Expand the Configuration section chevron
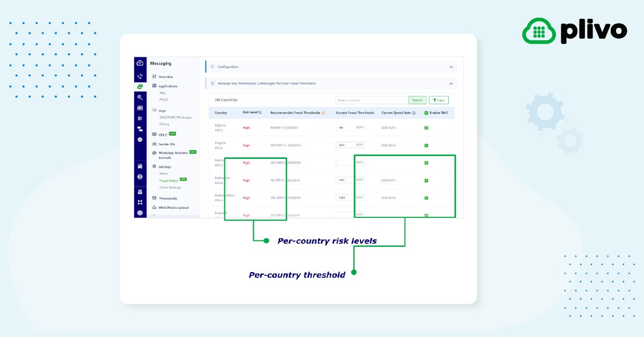 [451, 67]
